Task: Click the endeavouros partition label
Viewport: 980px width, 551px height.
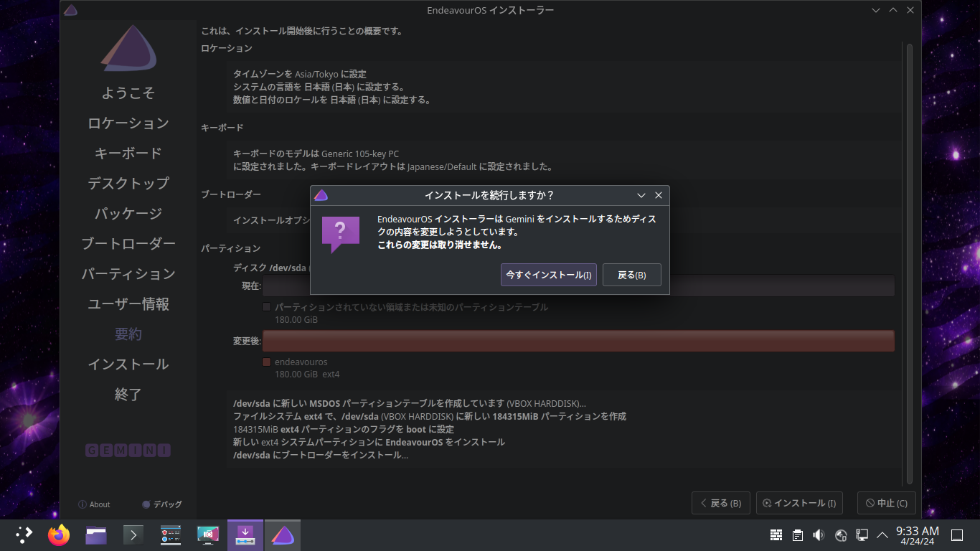Action: [301, 362]
